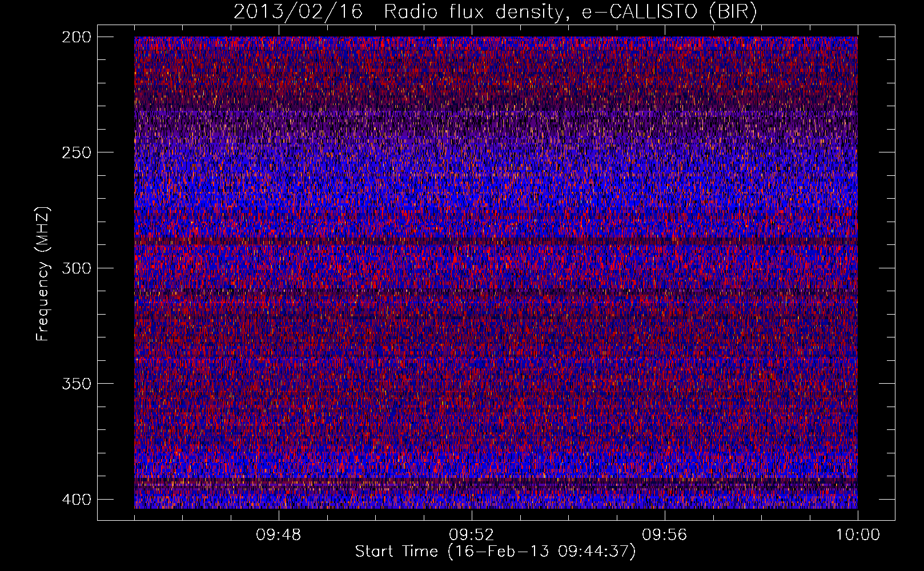
Task: Click the 10:00 time tick label
Action: pyautogui.click(x=858, y=535)
